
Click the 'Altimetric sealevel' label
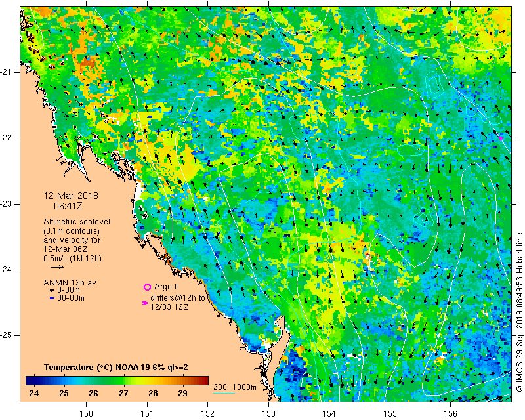click(77, 222)
